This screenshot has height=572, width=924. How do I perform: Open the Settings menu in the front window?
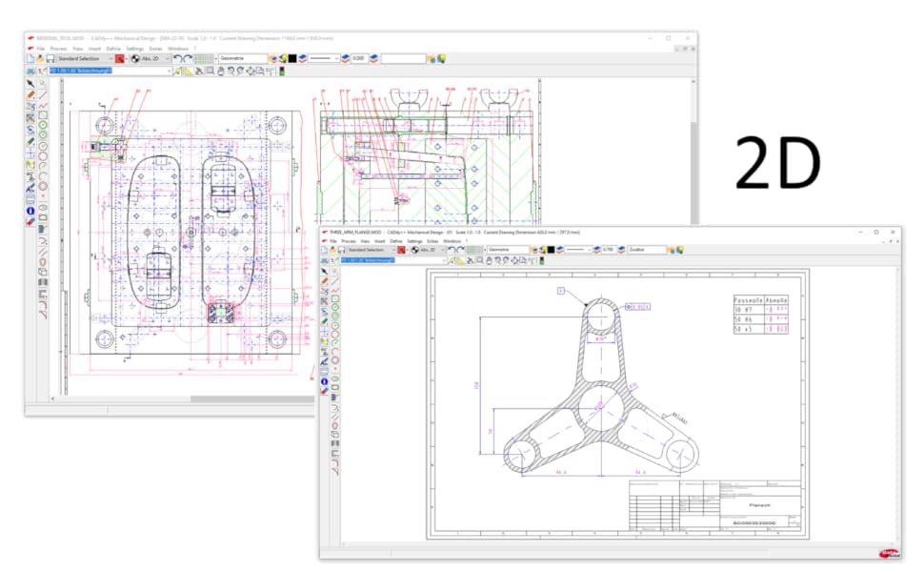tap(414, 241)
